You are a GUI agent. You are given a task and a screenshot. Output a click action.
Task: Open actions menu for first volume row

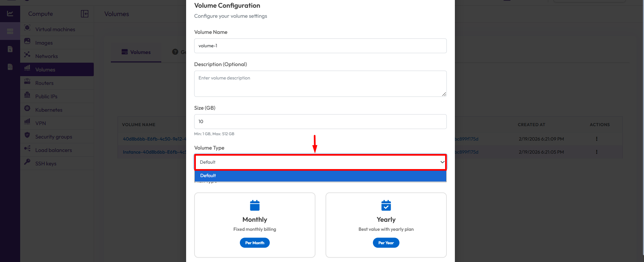tap(597, 139)
